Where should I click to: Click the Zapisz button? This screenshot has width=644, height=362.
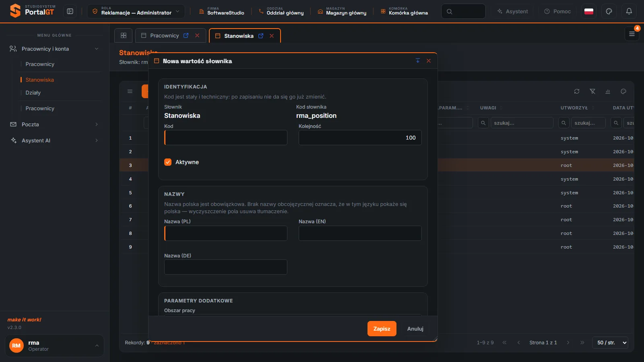[382, 329]
